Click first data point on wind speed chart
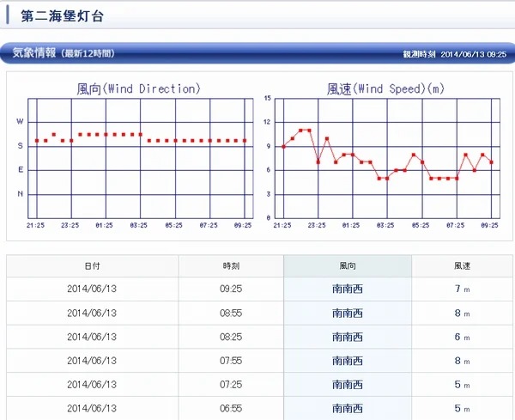 pos(283,146)
